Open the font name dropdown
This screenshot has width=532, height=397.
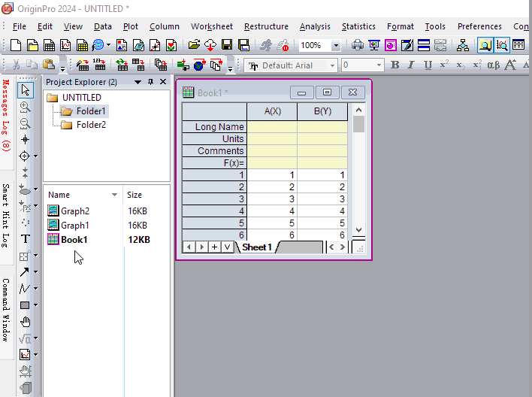tap(331, 65)
